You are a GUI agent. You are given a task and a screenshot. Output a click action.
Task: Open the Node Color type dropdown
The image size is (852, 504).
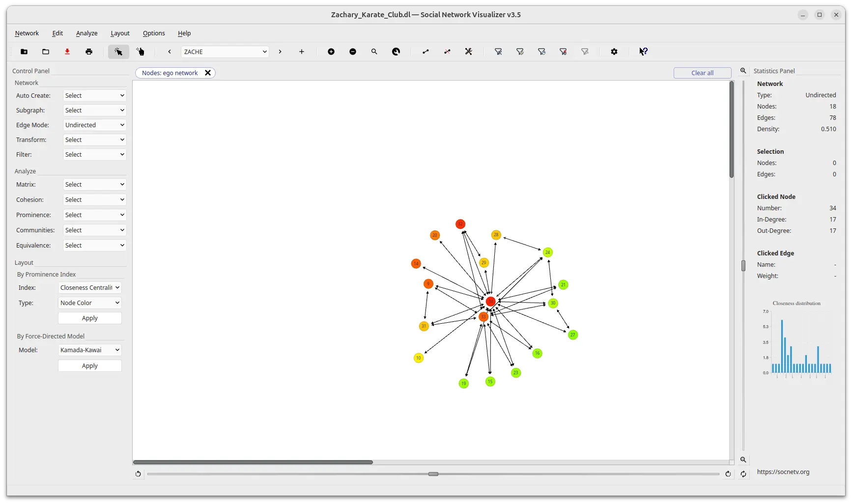click(x=89, y=303)
